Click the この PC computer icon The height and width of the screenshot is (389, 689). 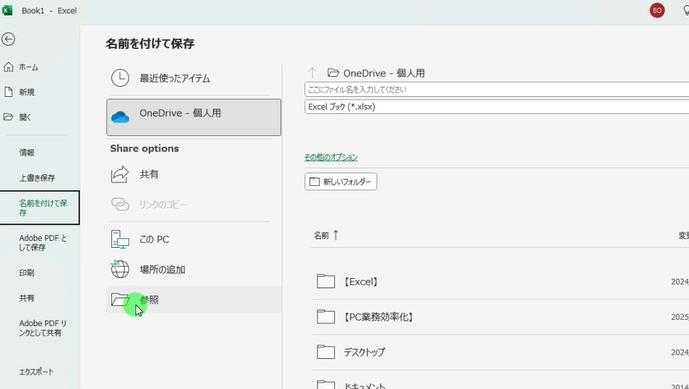click(x=120, y=240)
